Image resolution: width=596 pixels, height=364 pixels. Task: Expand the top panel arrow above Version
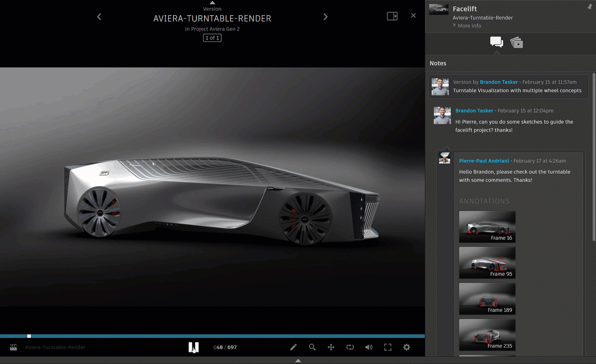212,3
